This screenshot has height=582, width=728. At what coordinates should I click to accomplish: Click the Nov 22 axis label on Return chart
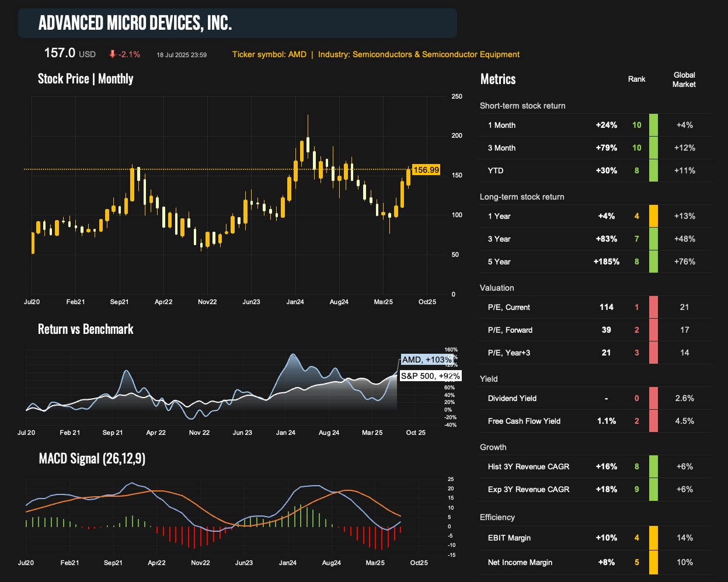pos(199,433)
